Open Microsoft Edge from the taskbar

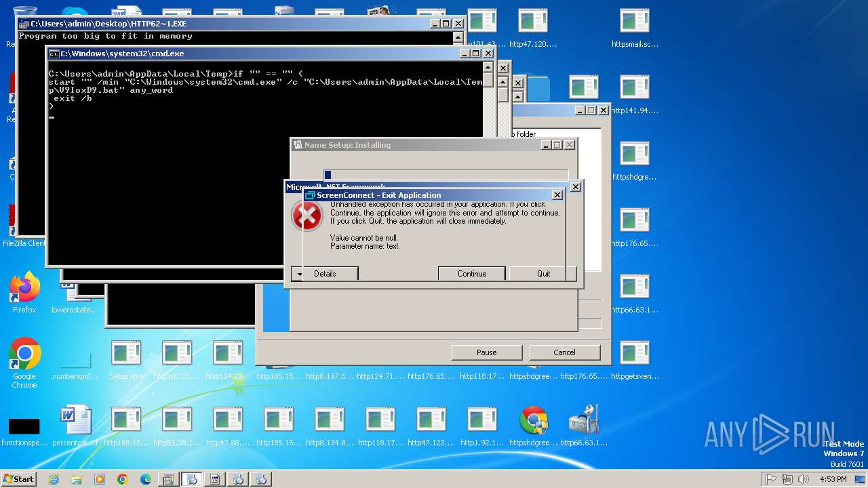point(146,479)
